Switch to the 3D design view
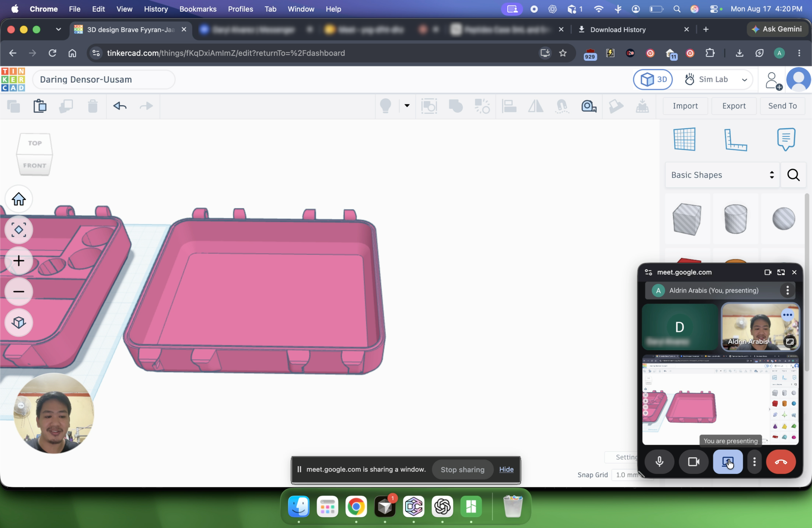Viewport: 812px width, 528px height. pos(653,79)
